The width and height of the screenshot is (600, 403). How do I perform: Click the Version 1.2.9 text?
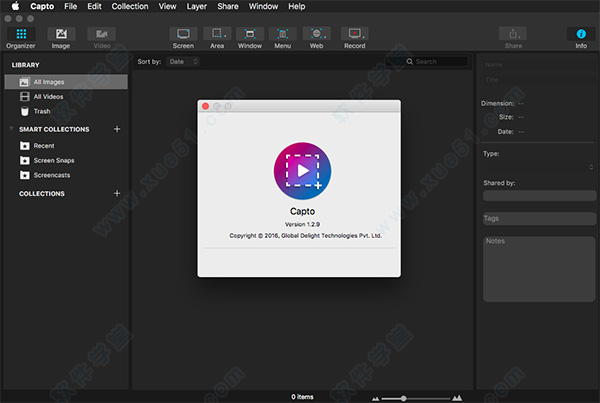coord(302,224)
